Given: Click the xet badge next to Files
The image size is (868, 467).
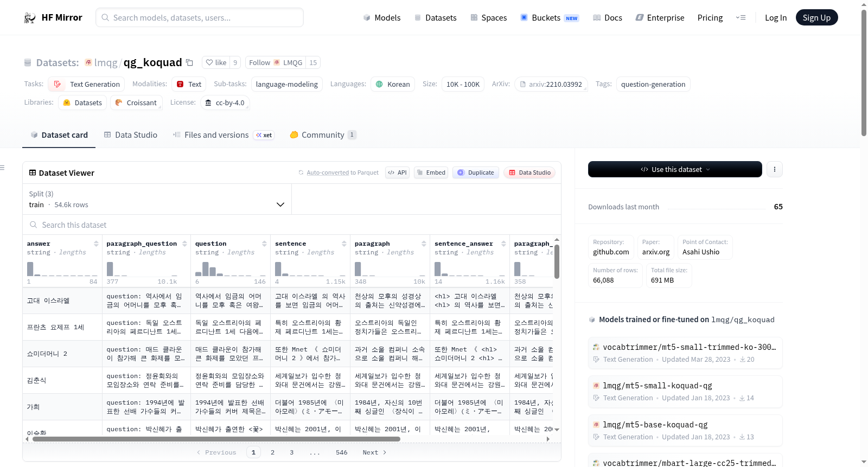Looking at the screenshot, I should [x=264, y=135].
